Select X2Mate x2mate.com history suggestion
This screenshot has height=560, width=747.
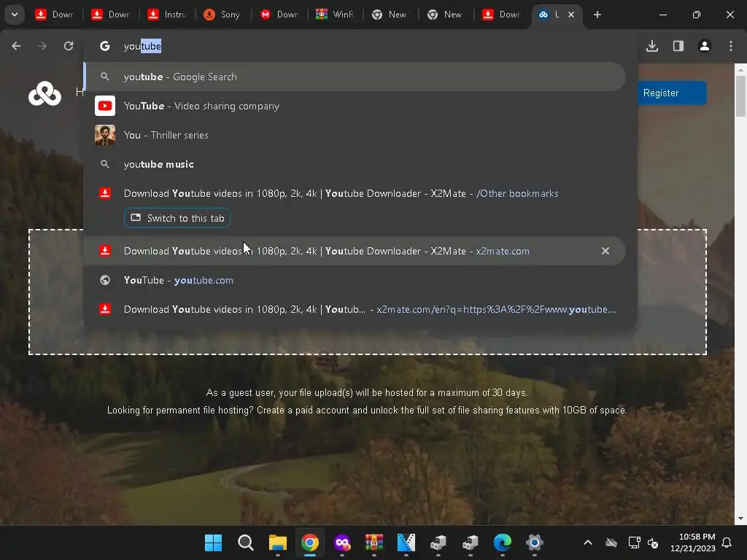[x=355, y=251]
